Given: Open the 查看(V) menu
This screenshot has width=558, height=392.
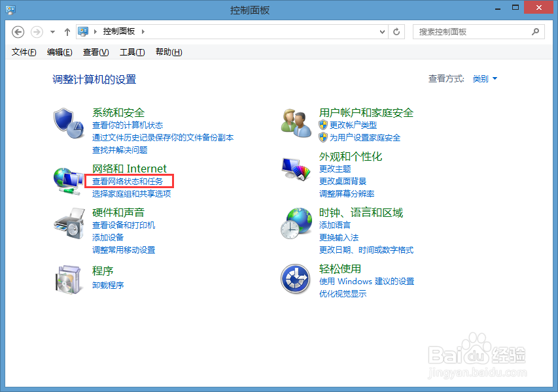Looking at the screenshot, I should 96,52.
